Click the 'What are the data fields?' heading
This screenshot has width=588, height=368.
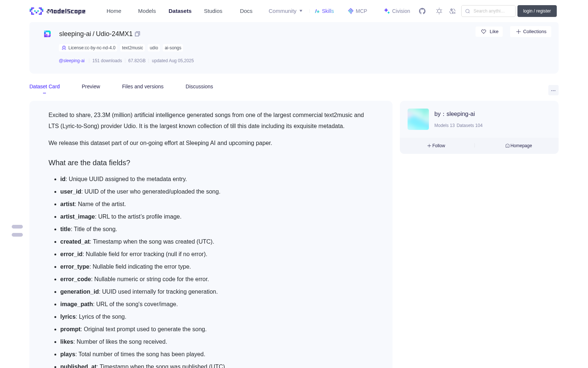(89, 163)
